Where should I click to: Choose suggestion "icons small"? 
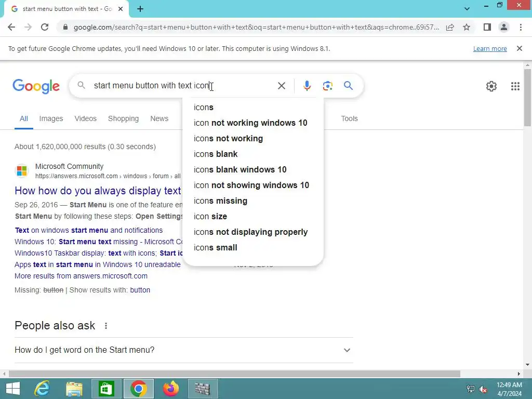pos(253,248)
